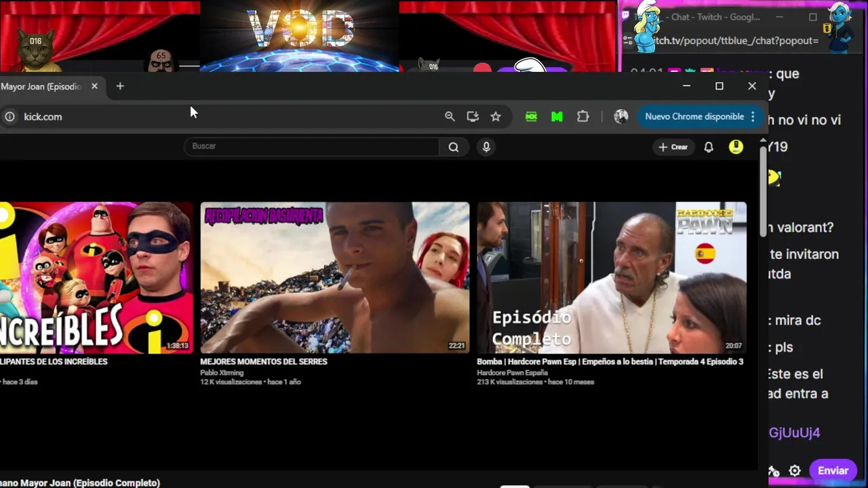Image resolution: width=868 pixels, height=488 pixels.
Task: Maximize the Twitch chat window
Action: [x=812, y=17]
